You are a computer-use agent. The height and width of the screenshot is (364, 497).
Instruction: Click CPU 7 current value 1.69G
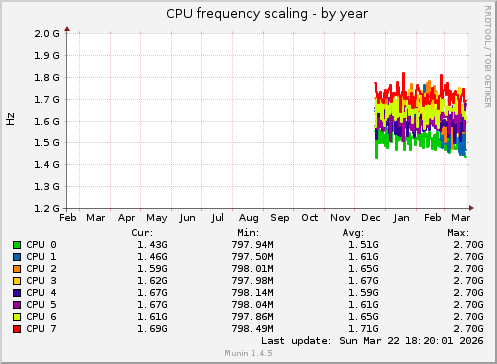point(152,329)
